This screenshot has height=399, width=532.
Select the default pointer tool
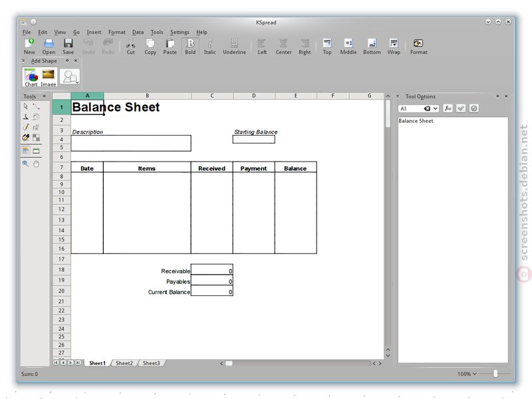[x=26, y=106]
